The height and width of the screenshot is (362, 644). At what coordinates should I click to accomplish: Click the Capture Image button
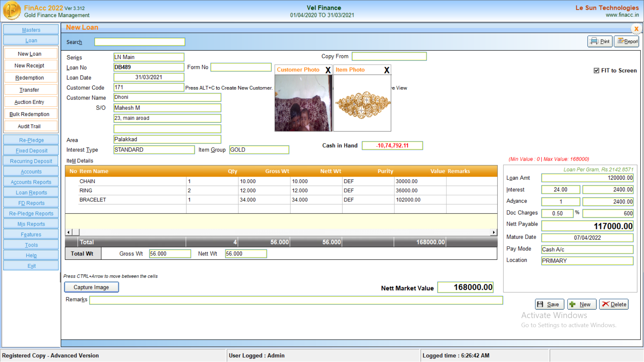(x=91, y=287)
